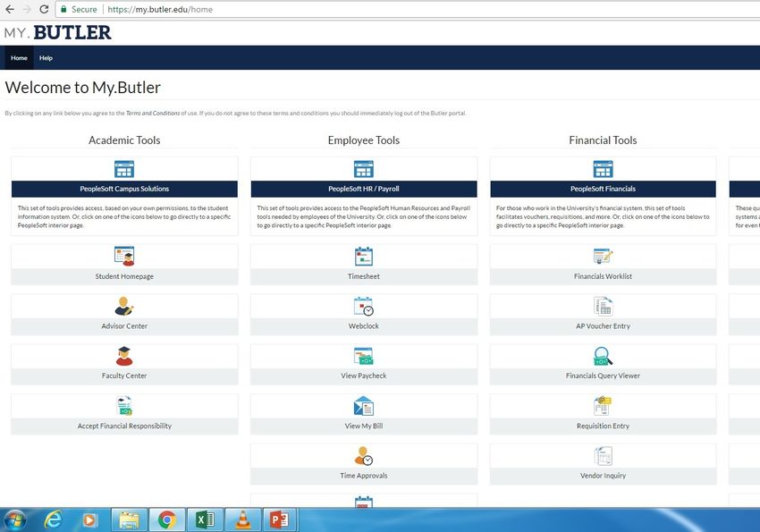Open Excel from the taskbar
This screenshot has height=532, width=760.
coord(205,520)
